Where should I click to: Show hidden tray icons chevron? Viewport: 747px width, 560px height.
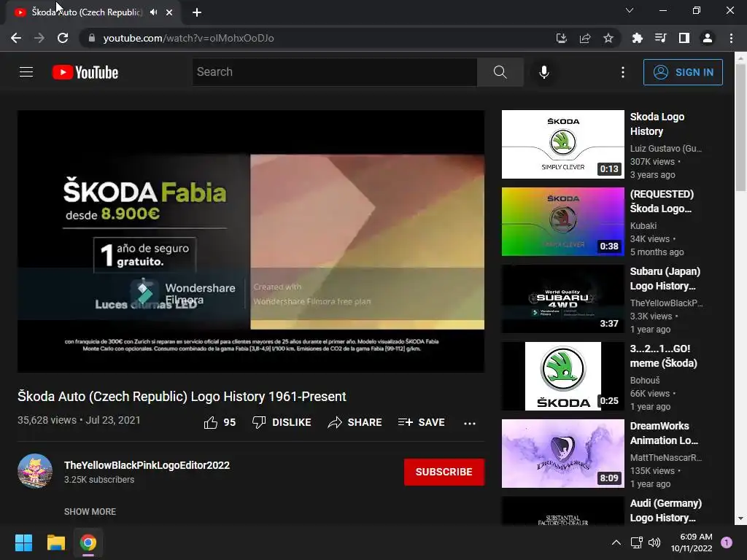(x=616, y=542)
